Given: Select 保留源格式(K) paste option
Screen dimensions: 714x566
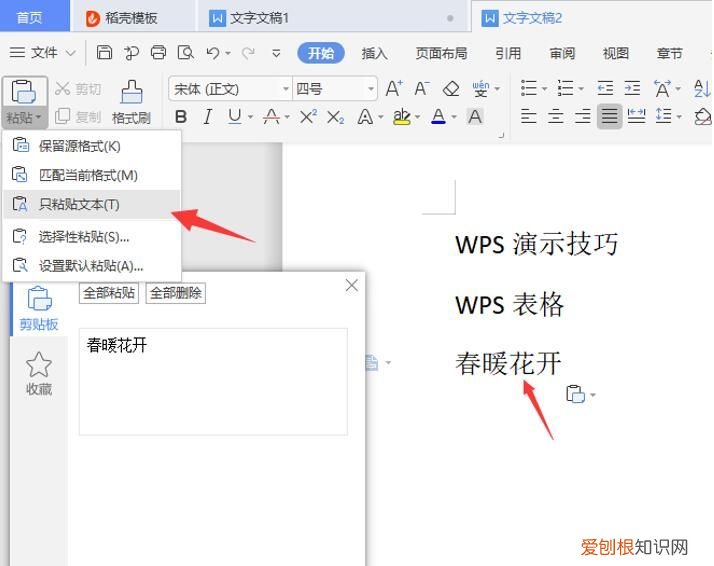Looking at the screenshot, I should tap(92, 146).
